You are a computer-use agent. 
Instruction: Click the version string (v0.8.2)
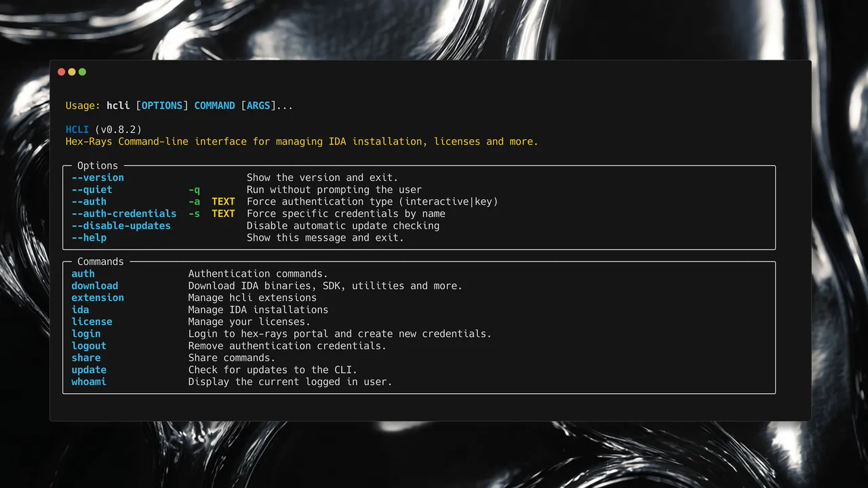point(118,129)
